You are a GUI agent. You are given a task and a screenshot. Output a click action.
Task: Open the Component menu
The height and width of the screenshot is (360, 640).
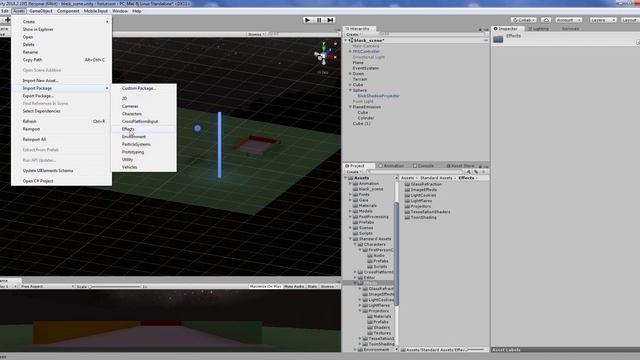pos(68,11)
